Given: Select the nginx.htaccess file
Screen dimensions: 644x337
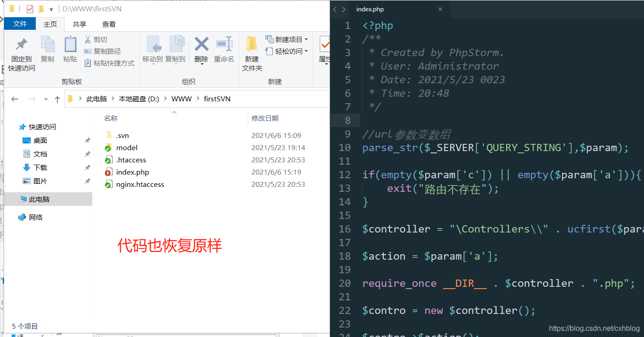Looking at the screenshot, I should click(140, 184).
